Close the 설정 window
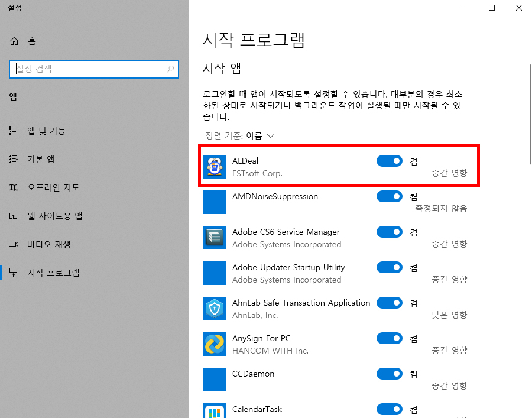 pos(519,8)
